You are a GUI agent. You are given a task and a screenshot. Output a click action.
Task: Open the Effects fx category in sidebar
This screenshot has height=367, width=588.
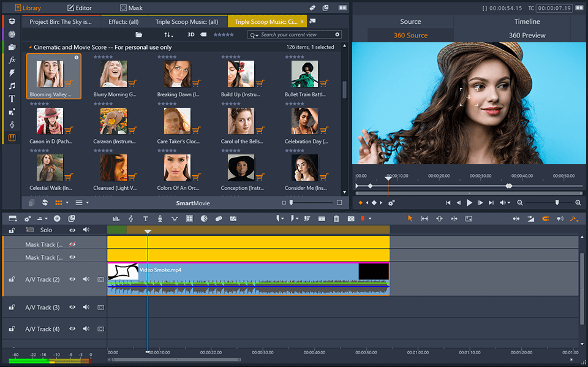pyautogui.click(x=12, y=60)
